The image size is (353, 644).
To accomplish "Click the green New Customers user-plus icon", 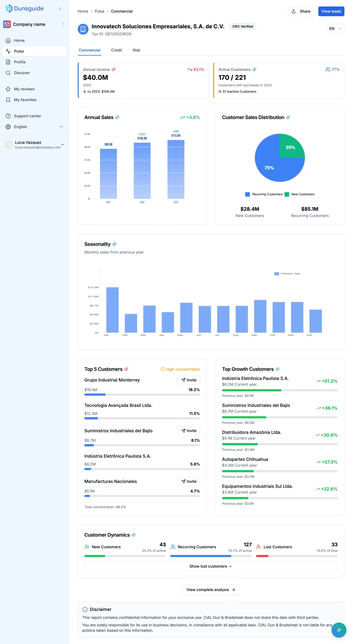I will coord(87,547).
